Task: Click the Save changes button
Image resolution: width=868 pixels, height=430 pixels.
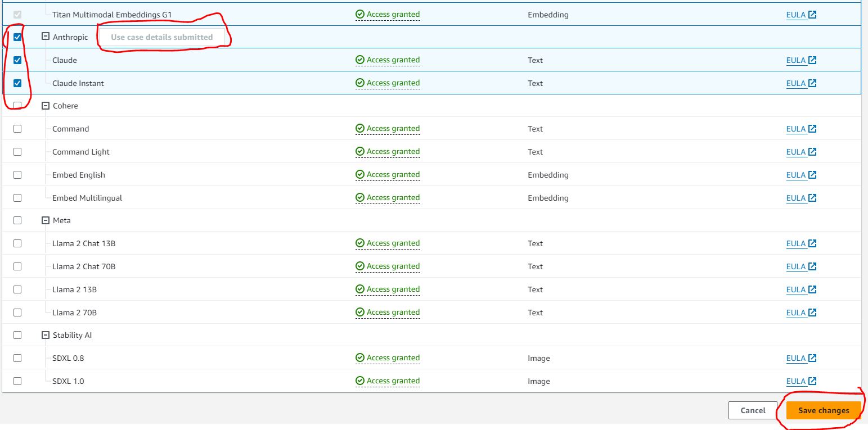Action: pos(824,410)
